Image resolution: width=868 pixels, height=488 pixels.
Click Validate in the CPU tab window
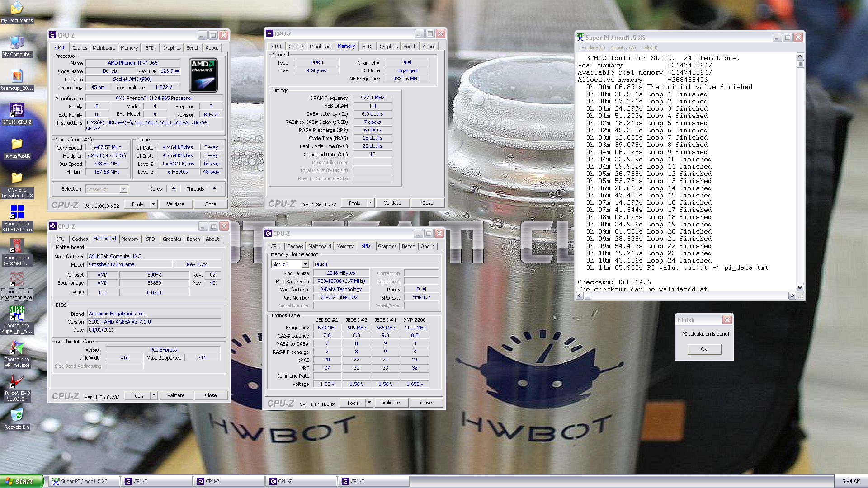pyautogui.click(x=175, y=204)
